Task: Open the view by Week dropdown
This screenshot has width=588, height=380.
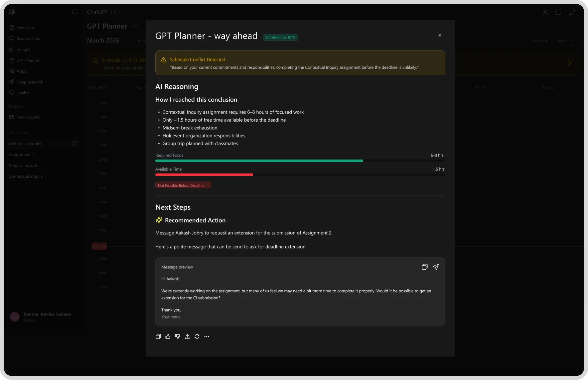Action: coord(565,41)
